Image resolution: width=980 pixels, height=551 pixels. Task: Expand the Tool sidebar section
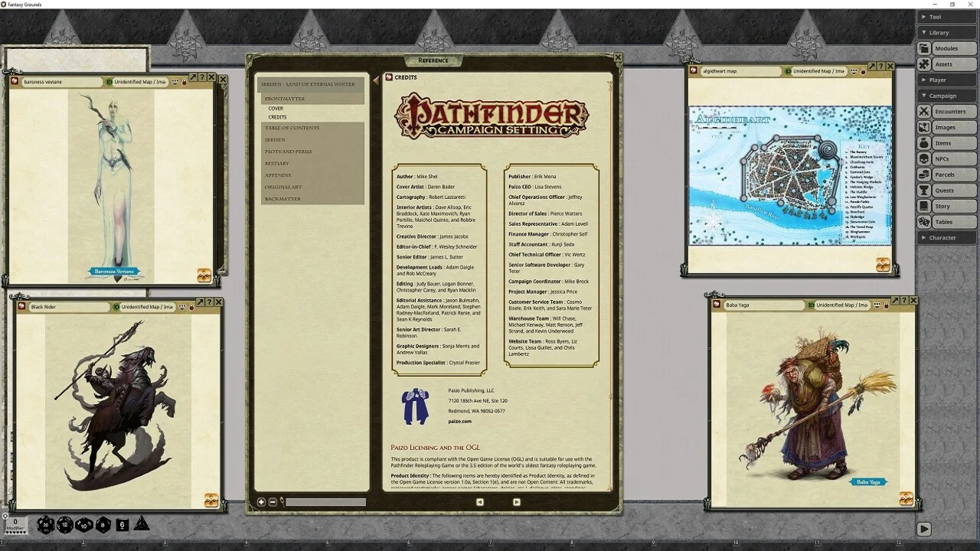point(946,17)
